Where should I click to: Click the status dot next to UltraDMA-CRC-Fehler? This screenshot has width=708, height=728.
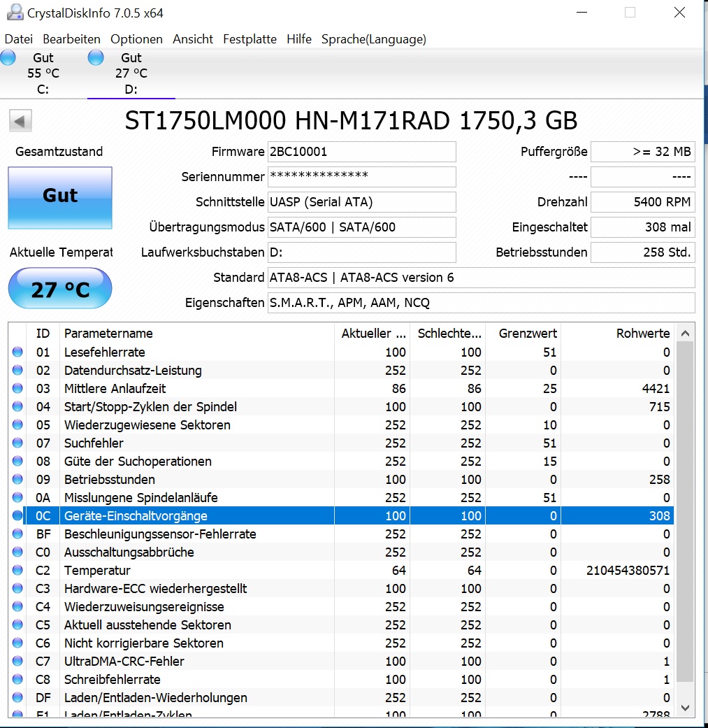tap(17, 661)
